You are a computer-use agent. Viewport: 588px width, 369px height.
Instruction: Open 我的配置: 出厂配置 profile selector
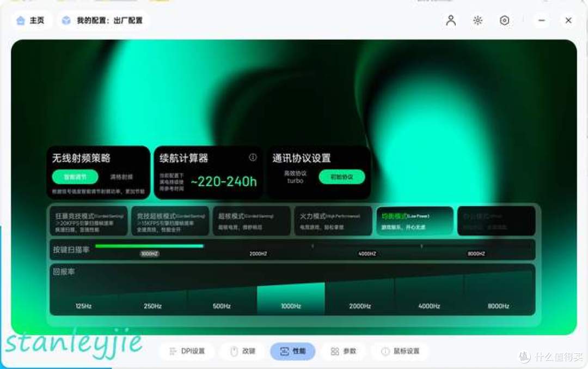point(103,20)
